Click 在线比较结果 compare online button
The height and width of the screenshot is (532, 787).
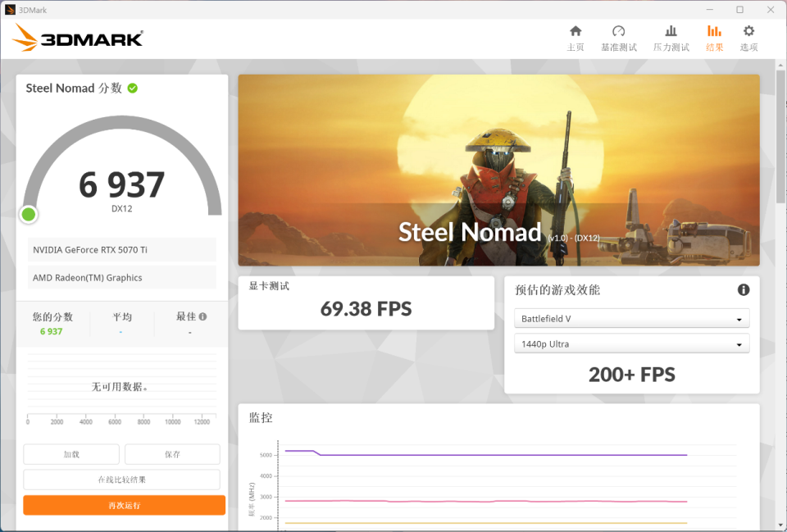(121, 480)
